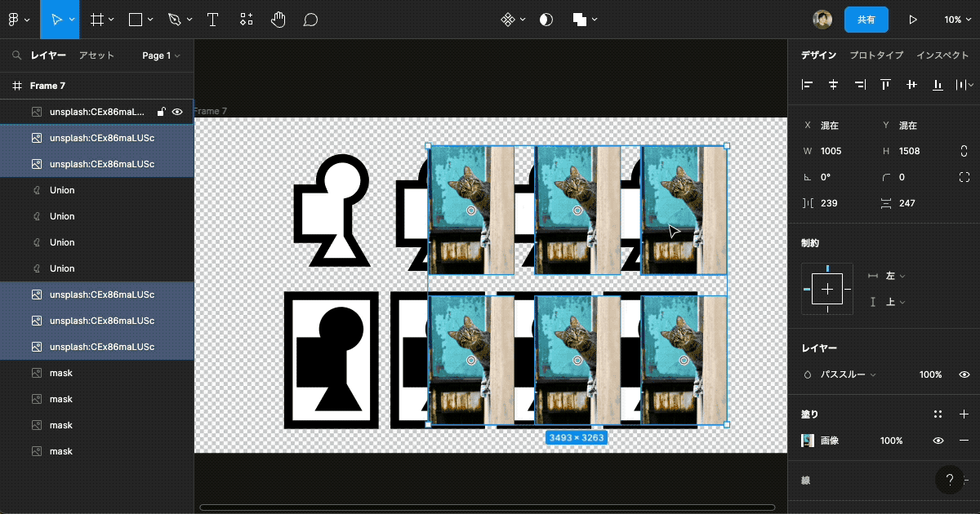Viewport: 980px width, 514px height.
Task: Click the Boolean groups icon
Action: 580,20
